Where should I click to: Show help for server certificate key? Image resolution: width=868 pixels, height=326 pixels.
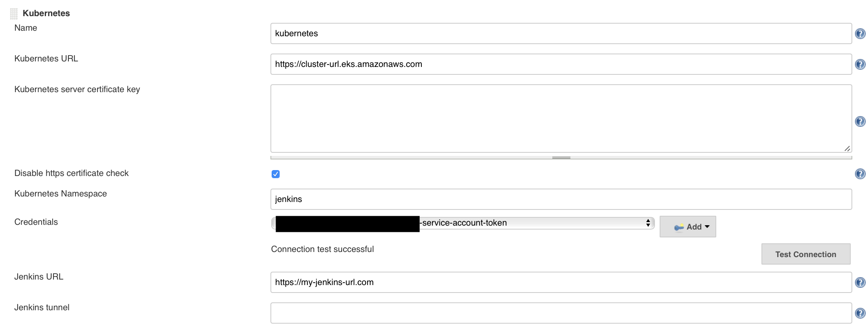click(860, 122)
